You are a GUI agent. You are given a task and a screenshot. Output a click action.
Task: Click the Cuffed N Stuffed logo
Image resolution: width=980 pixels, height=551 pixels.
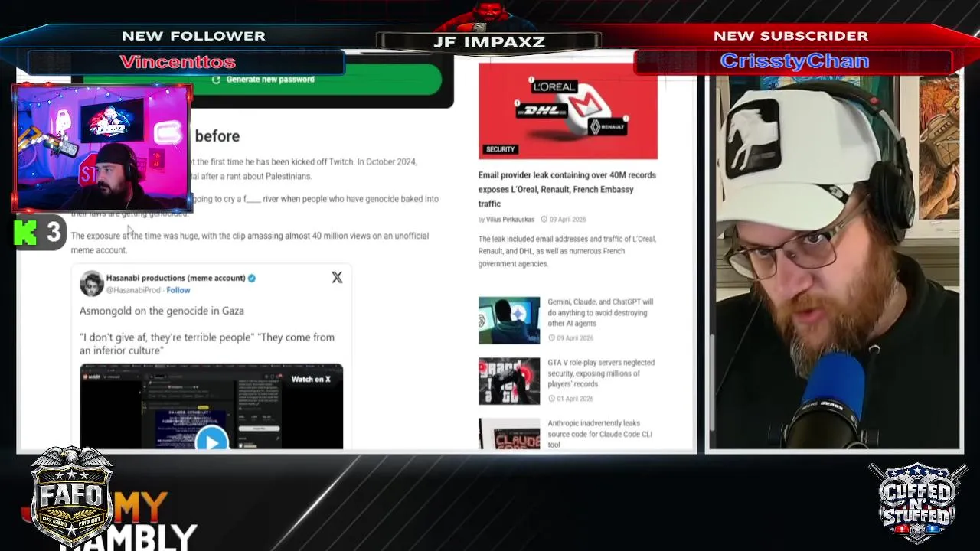[x=917, y=502]
